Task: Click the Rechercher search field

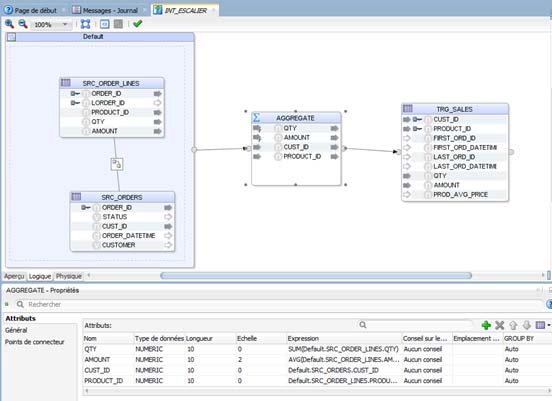Action: pyautogui.click(x=278, y=304)
